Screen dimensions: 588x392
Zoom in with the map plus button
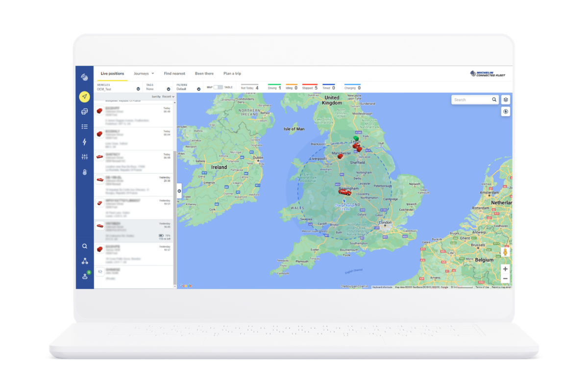(x=505, y=269)
